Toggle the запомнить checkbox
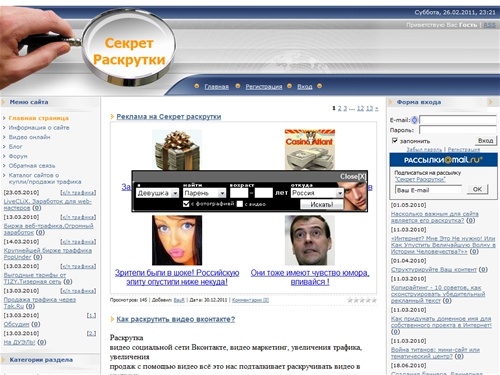Image resolution: width=500 pixels, height=375 pixels. click(x=395, y=140)
